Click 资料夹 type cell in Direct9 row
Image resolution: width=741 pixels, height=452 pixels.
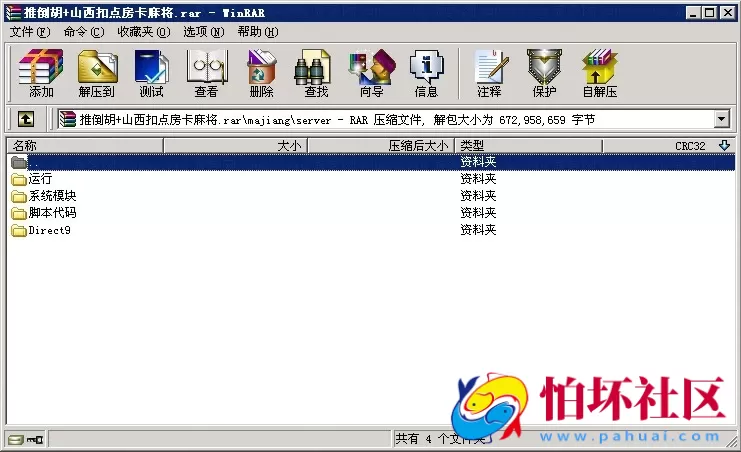click(x=478, y=230)
